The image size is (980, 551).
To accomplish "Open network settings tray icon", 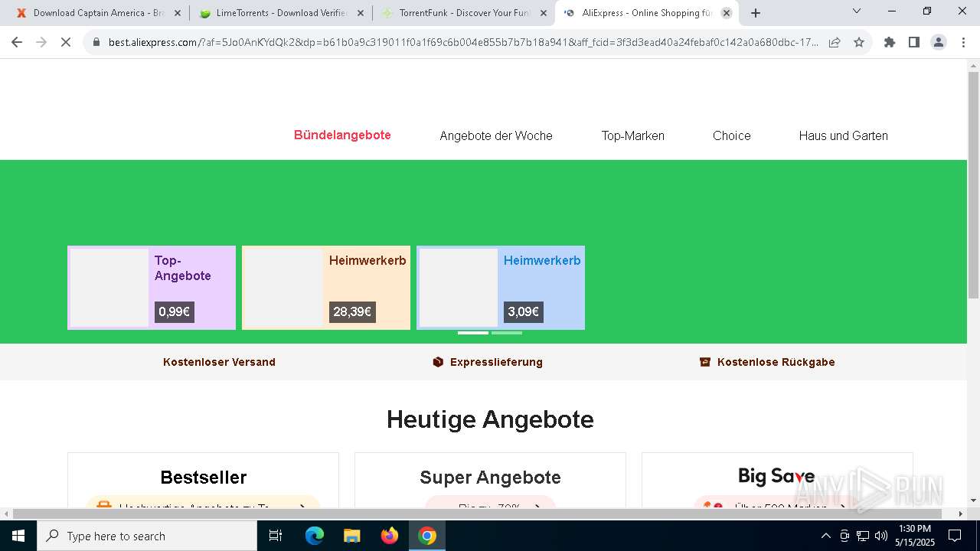I will click(x=863, y=536).
